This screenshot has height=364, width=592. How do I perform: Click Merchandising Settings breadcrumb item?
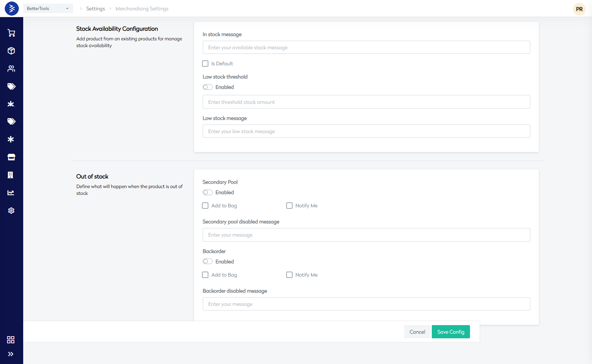click(x=142, y=9)
